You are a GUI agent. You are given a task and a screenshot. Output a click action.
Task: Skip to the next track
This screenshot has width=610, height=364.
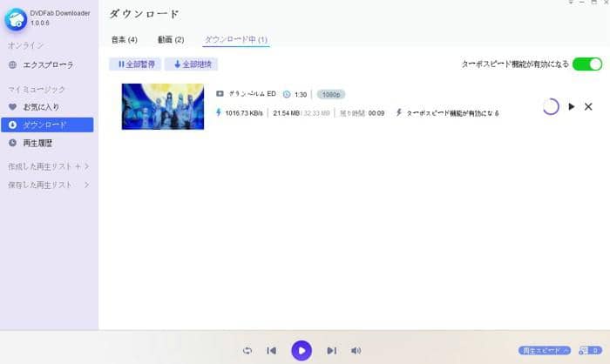pyautogui.click(x=331, y=350)
